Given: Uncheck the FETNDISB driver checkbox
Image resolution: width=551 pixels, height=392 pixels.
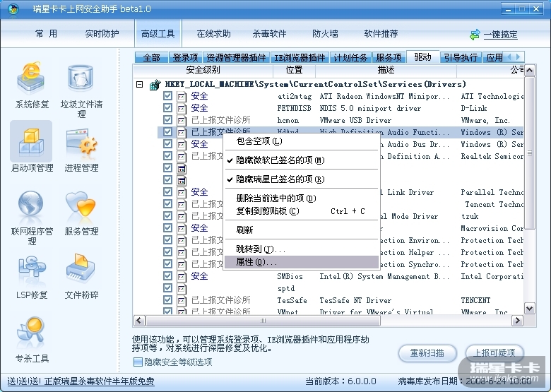Looking at the screenshot, I should 167,108.
